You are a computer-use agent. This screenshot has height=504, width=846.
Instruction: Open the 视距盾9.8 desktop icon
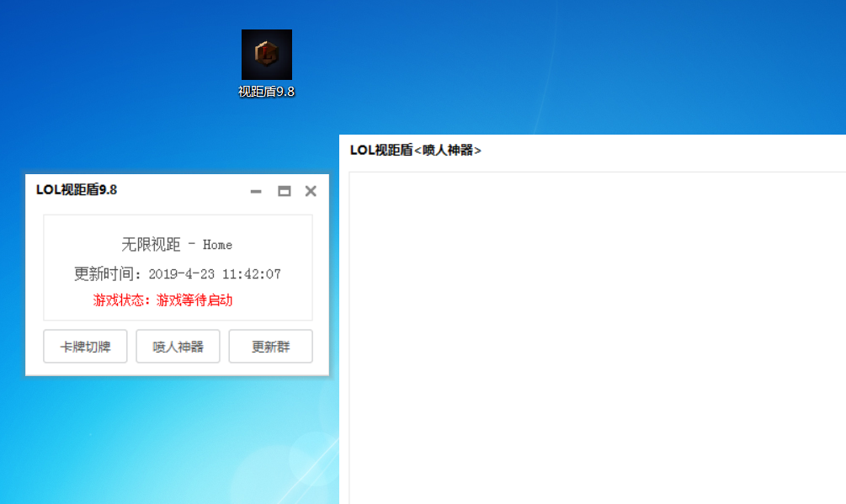click(x=267, y=55)
